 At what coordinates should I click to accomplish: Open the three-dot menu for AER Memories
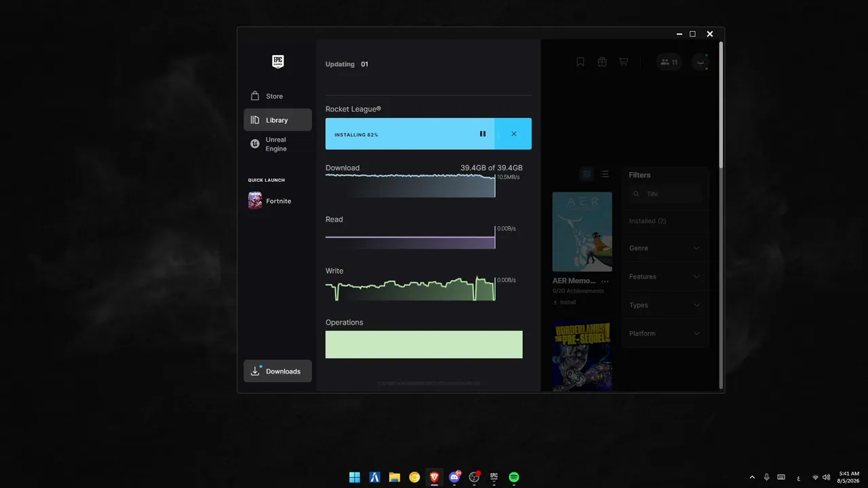[x=605, y=281]
